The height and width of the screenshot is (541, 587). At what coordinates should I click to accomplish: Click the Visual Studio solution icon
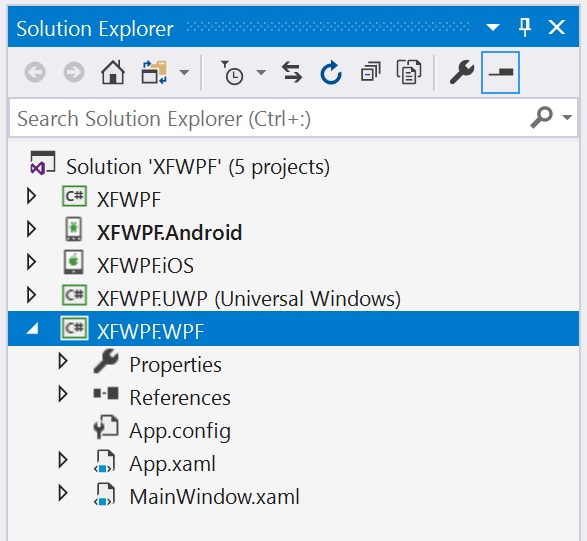click(43, 163)
